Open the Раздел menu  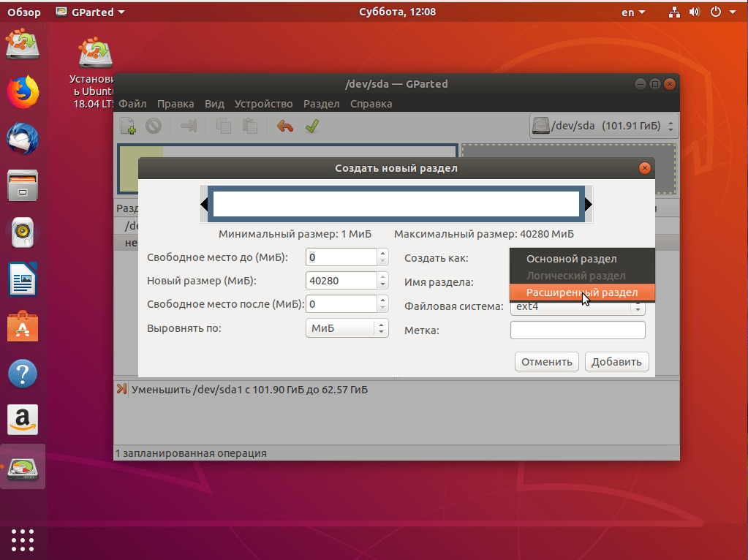point(322,104)
